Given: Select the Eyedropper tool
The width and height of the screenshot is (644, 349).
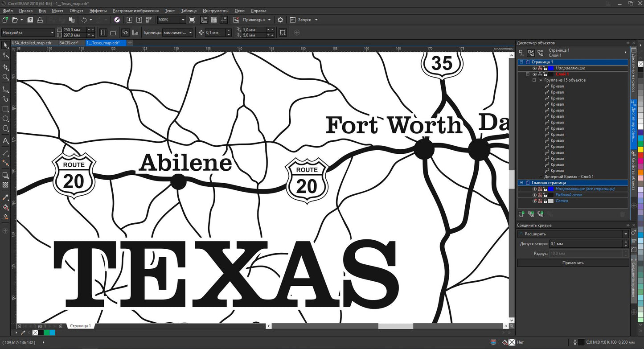Looking at the screenshot, I should (x=5, y=197).
